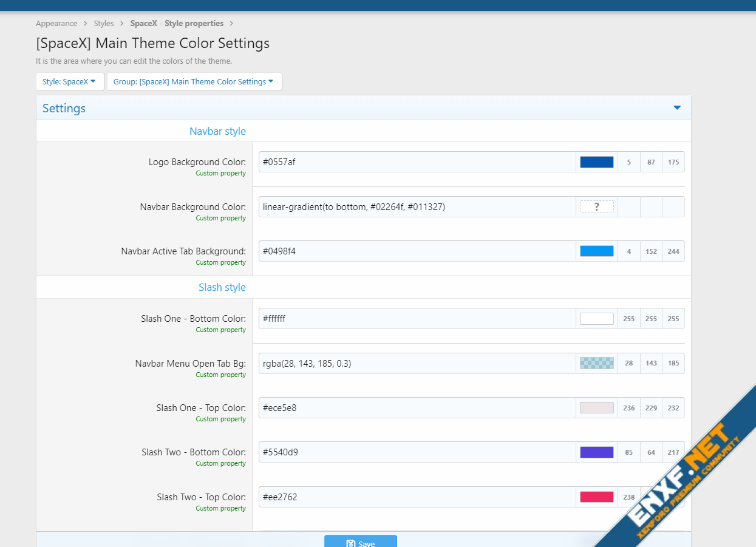Image resolution: width=756 pixels, height=547 pixels.
Task: Click the Logo Background Color blue swatch
Action: (x=596, y=162)
